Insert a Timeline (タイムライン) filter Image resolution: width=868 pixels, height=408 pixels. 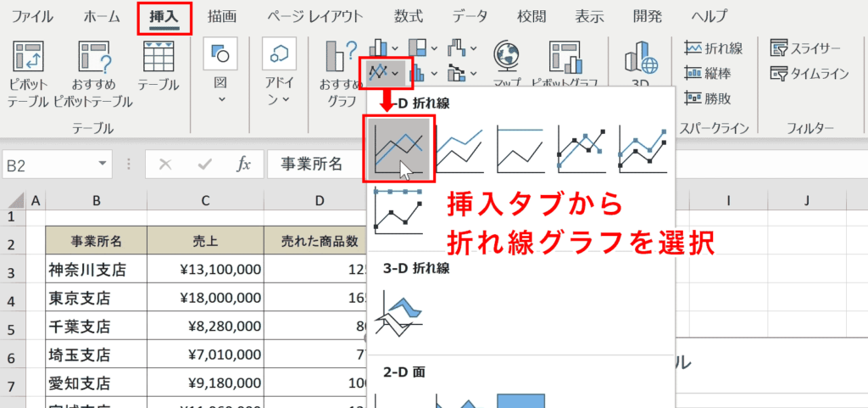point(810,73)
